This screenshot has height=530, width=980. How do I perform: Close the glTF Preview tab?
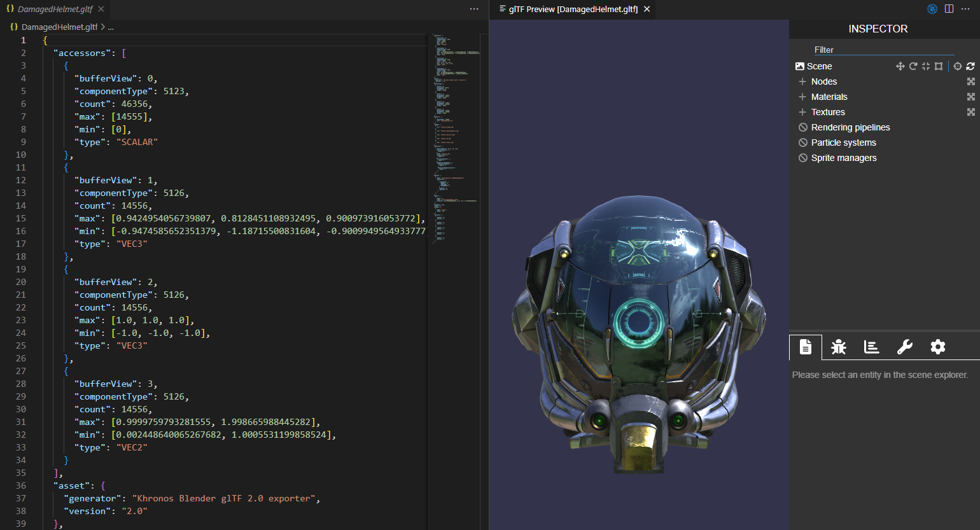pyautogui.click(x=647, y=9)
